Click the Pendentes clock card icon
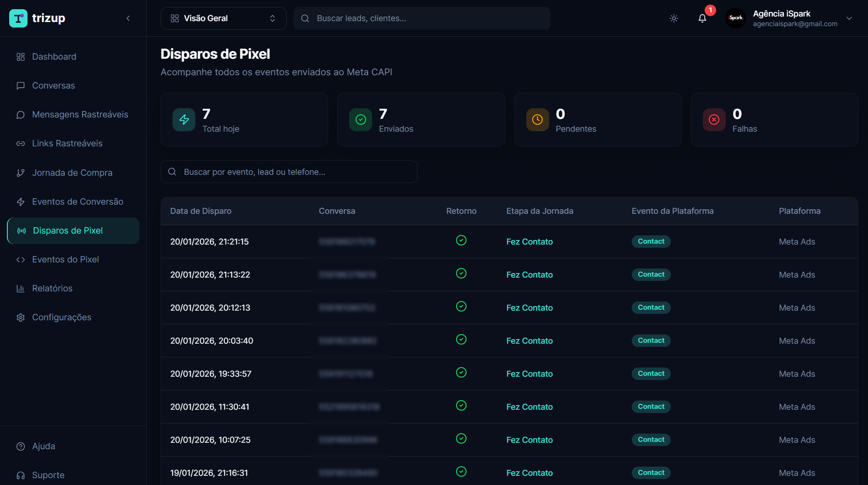 (x=538, y=120)
